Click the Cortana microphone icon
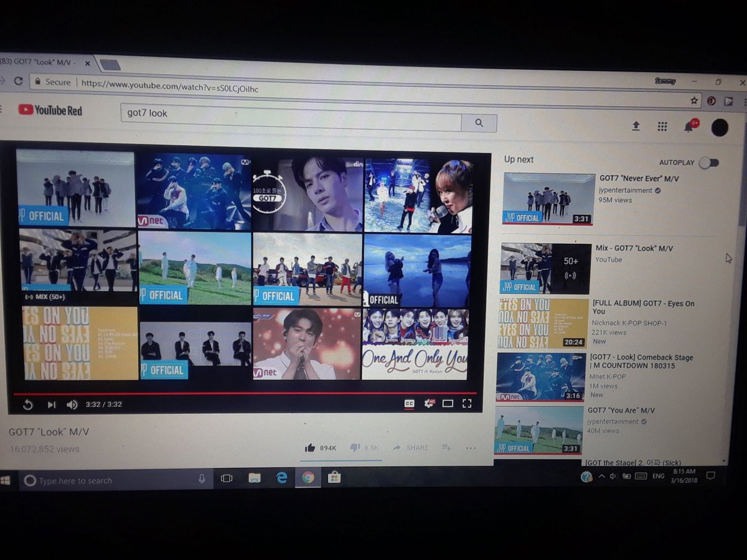747x560 pixels. 202,478
